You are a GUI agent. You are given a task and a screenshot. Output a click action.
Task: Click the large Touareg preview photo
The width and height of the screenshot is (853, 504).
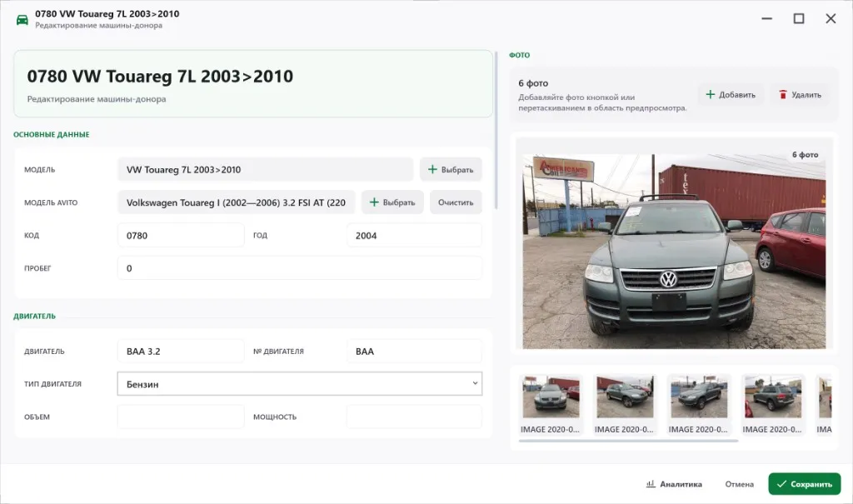coord(674,252)
